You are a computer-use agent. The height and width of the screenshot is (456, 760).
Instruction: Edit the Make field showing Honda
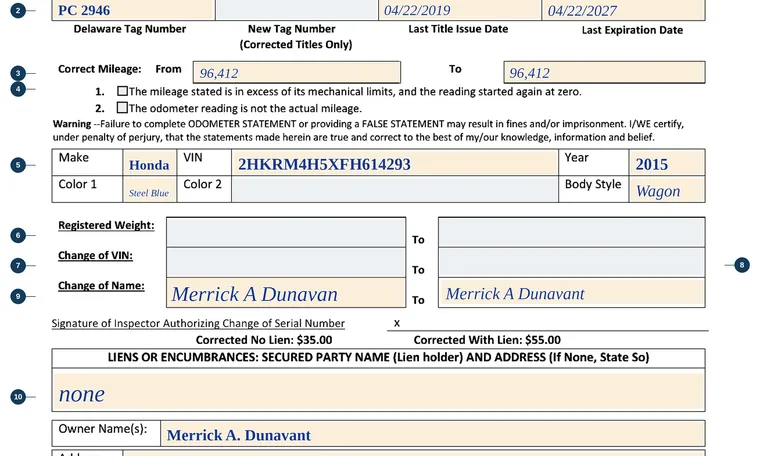[149, 163]
